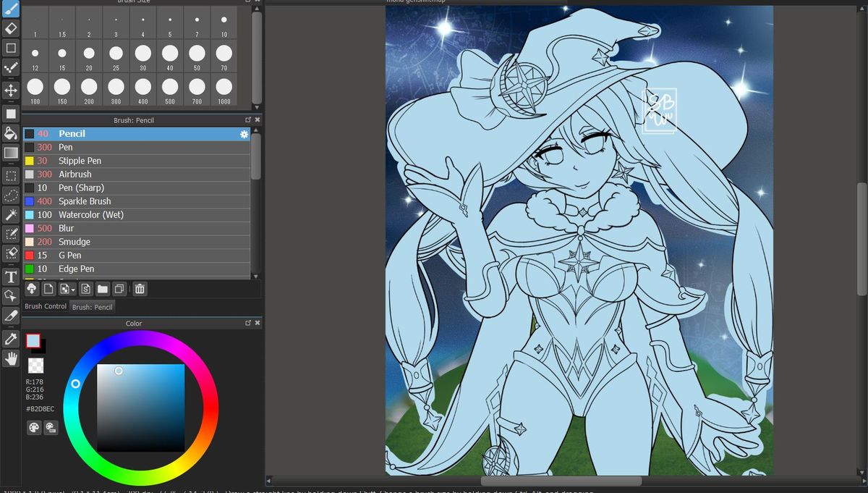Switch to the Brush: Pencil tab
Screen dimensions: 868x493
tap(93, 307)
